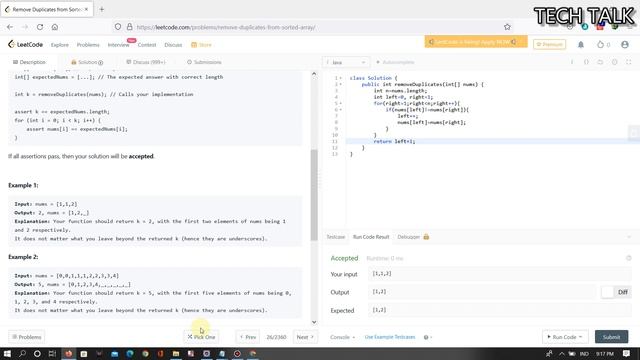The image size is (640, 360).
Task: Submit the solution
Action: coord(611,337)
